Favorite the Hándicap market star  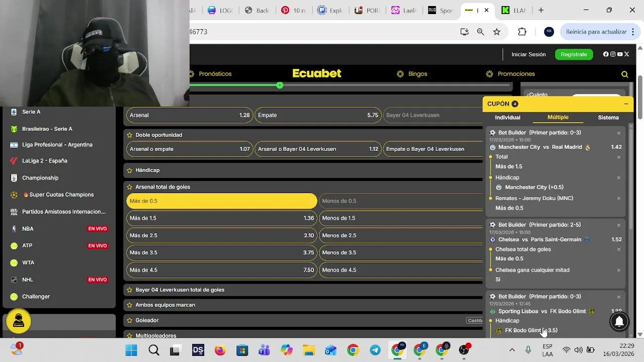[x=129, y=170]
